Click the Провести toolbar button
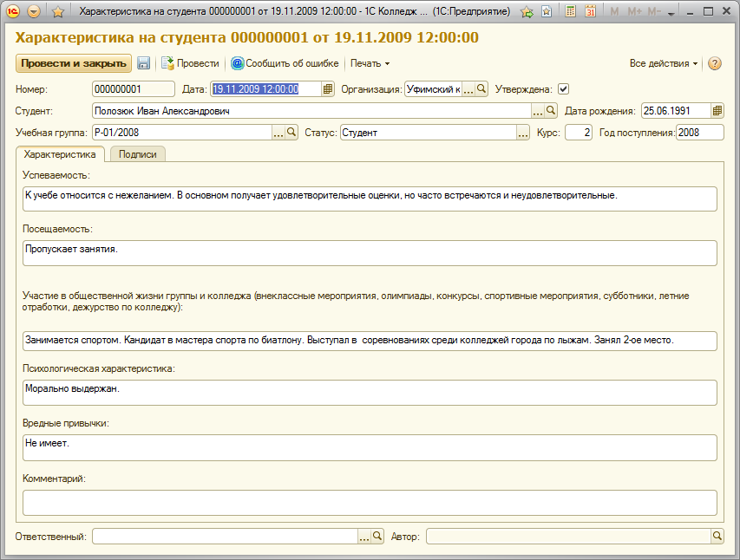 [190, 63]
